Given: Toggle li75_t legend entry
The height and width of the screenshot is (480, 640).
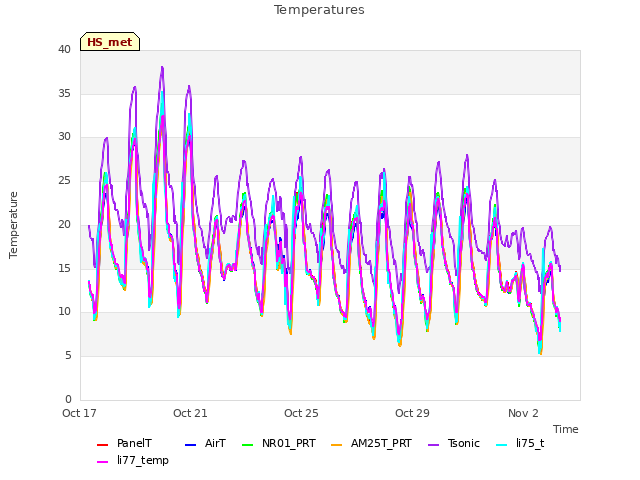Looking at the screenshot, I should [520, 444].
